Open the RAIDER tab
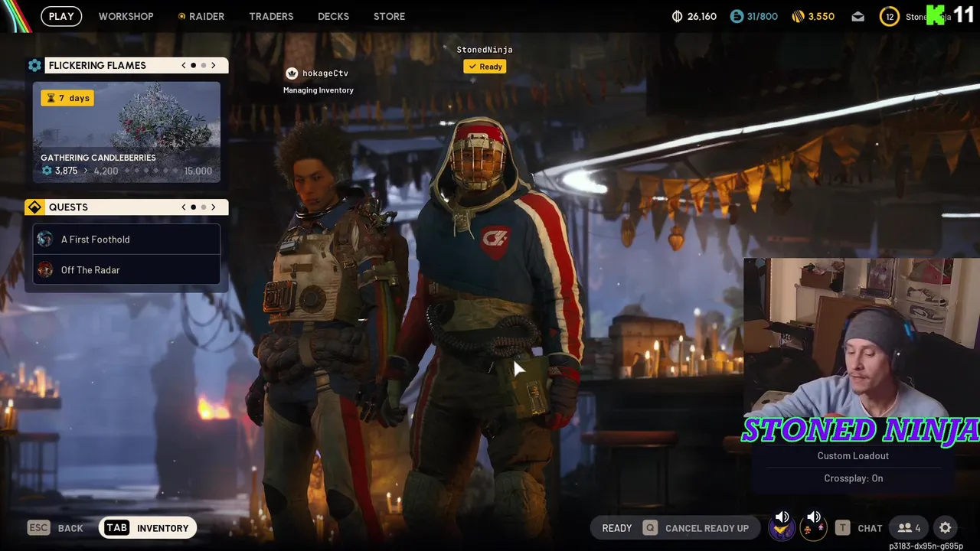 point(201,16)
